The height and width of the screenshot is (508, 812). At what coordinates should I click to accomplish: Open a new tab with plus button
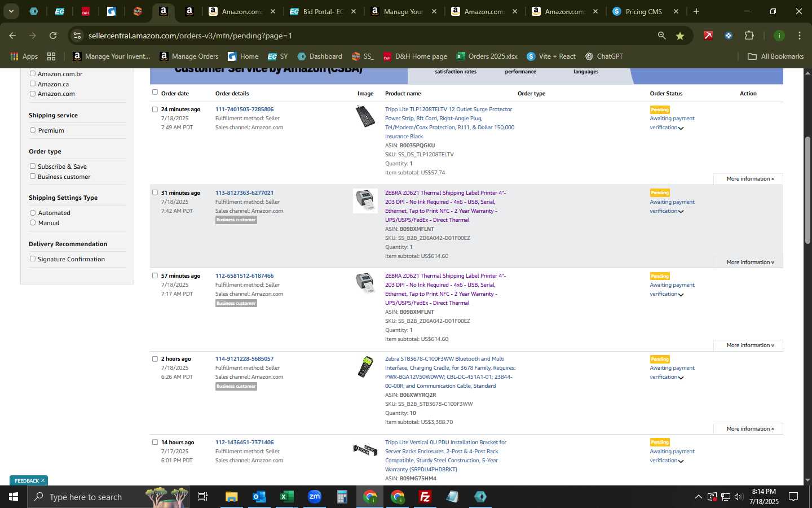click(x=696, y=11)
